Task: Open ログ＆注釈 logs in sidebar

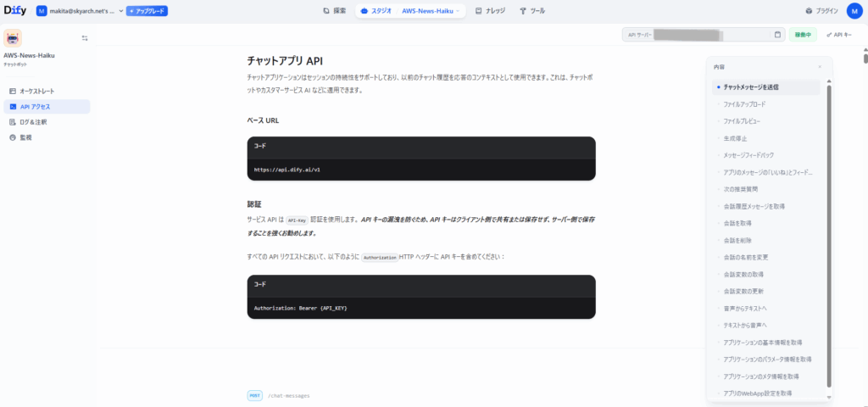Action: tap(34, 122)
